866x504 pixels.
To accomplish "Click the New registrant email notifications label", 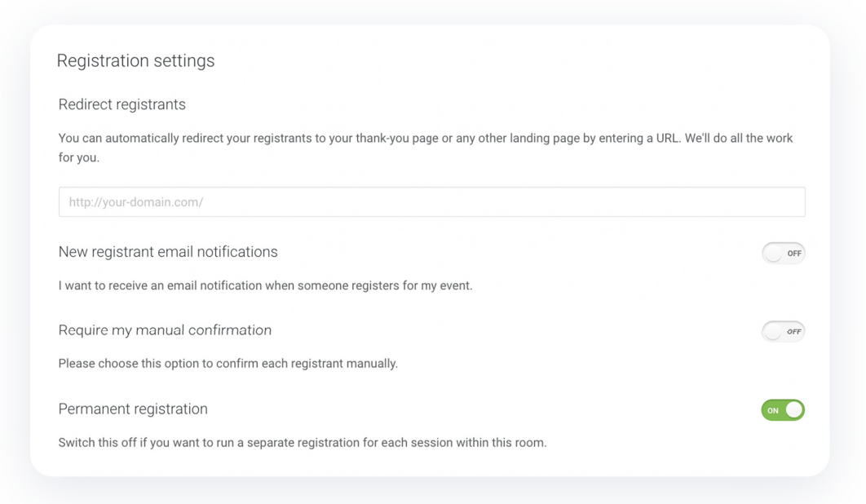I will (x=168, y=252).
